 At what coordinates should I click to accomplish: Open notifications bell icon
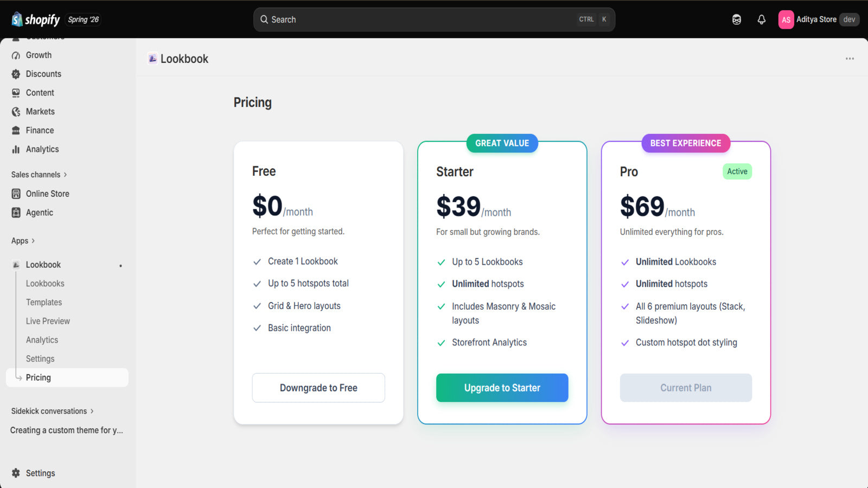pyautogui.click(x=762, y=20)
